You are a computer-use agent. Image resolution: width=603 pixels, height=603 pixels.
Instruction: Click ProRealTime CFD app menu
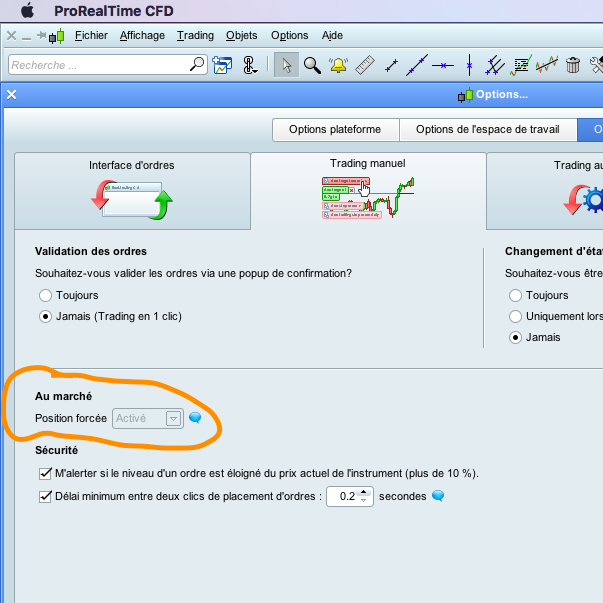[114, 11]
